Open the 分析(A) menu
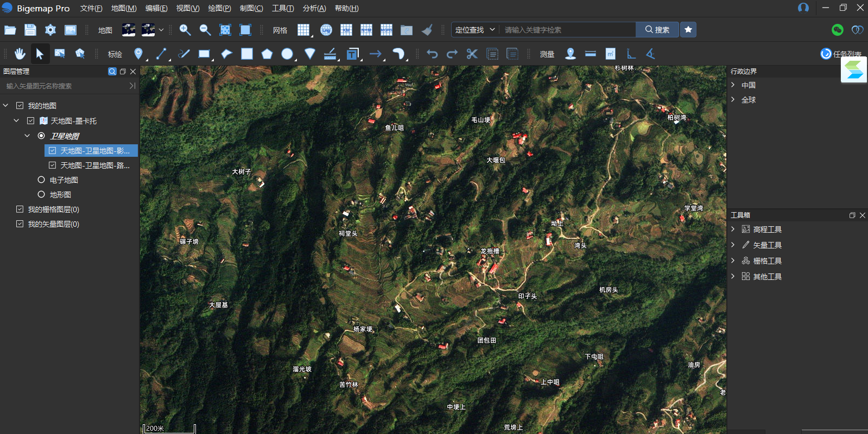 (x=314, y=8)
